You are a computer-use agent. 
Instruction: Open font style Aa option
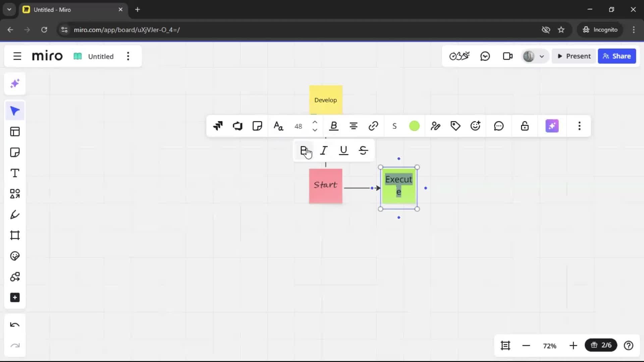278,126
